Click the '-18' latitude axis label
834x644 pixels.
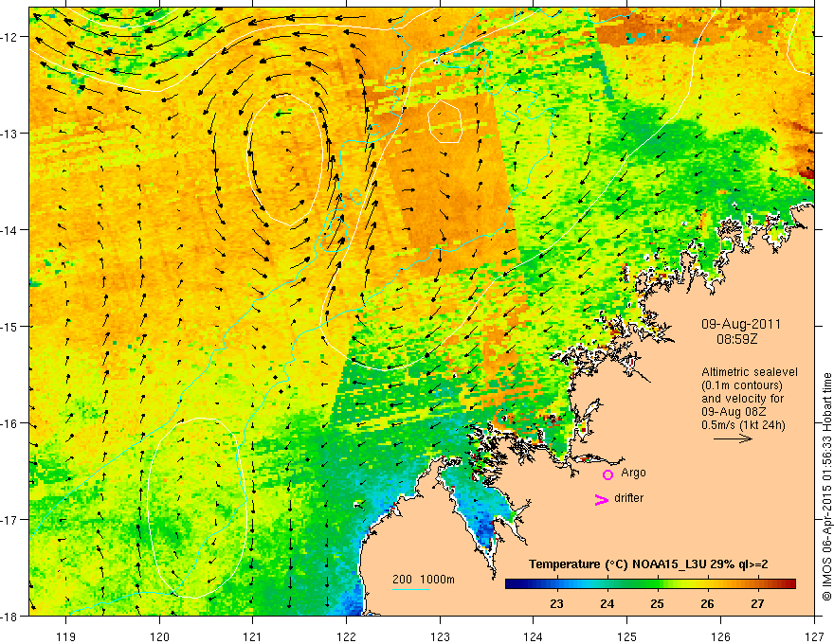(10, 617)
